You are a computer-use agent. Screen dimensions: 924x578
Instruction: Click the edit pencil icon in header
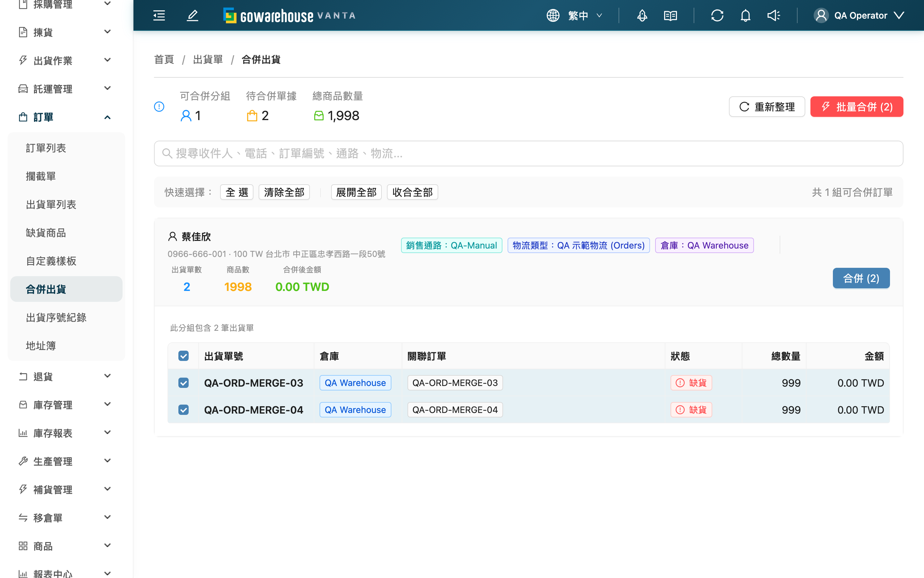pyautogui.click(x=193, y=15)
